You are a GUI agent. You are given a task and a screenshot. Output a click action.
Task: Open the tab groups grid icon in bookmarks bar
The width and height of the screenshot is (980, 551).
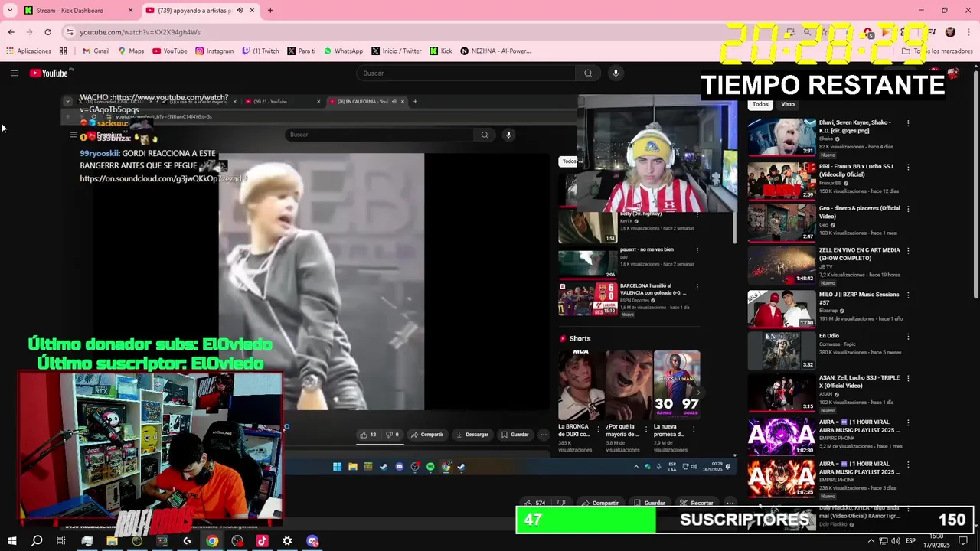tap(63, 51)
